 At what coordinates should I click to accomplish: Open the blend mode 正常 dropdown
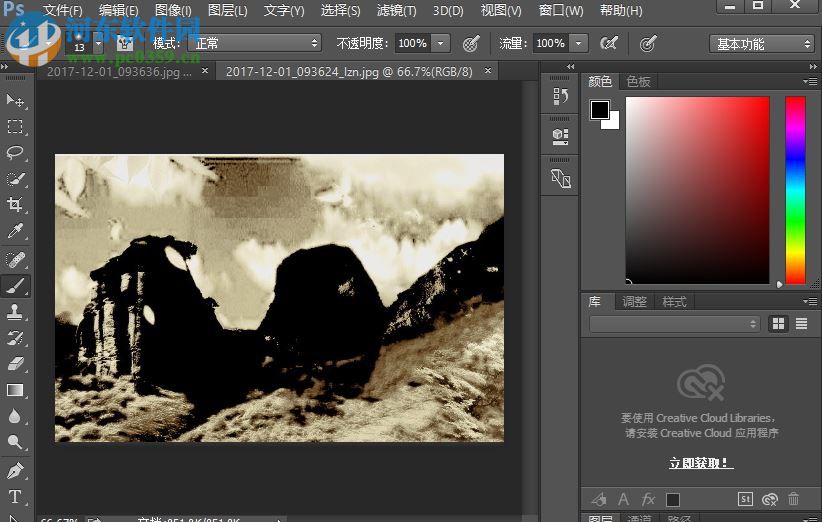[x=256, y=44]
